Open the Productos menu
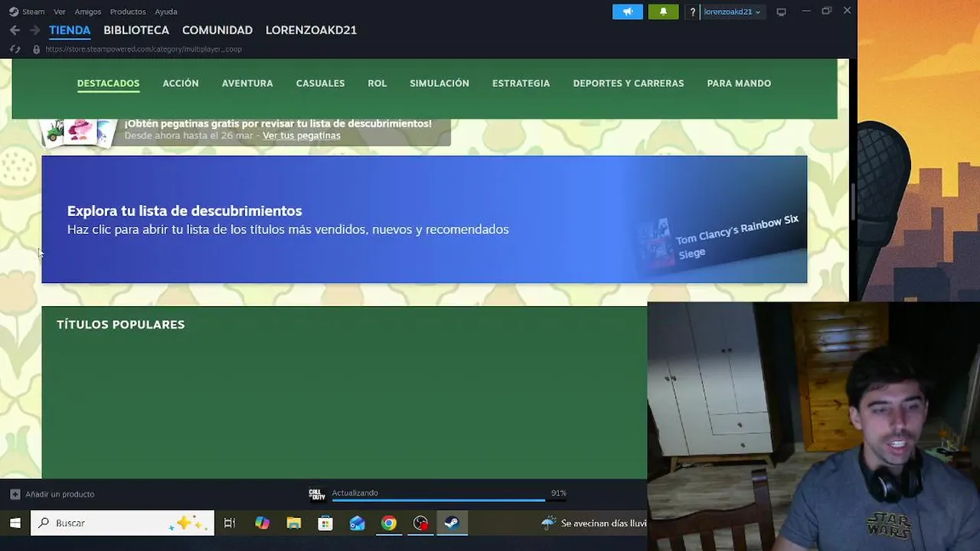980x551 pixels. click(x=128, y=11)
